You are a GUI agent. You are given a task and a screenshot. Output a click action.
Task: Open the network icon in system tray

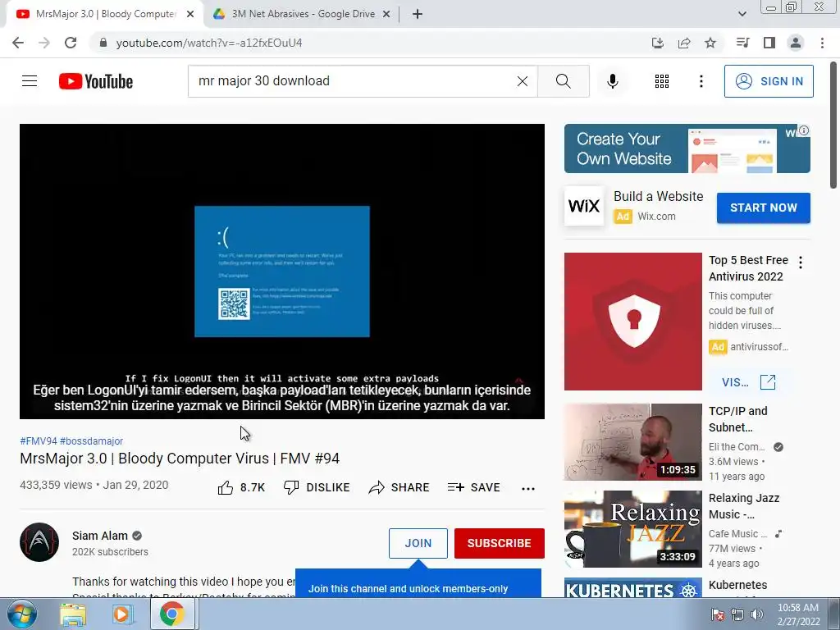tap(737, 614)
